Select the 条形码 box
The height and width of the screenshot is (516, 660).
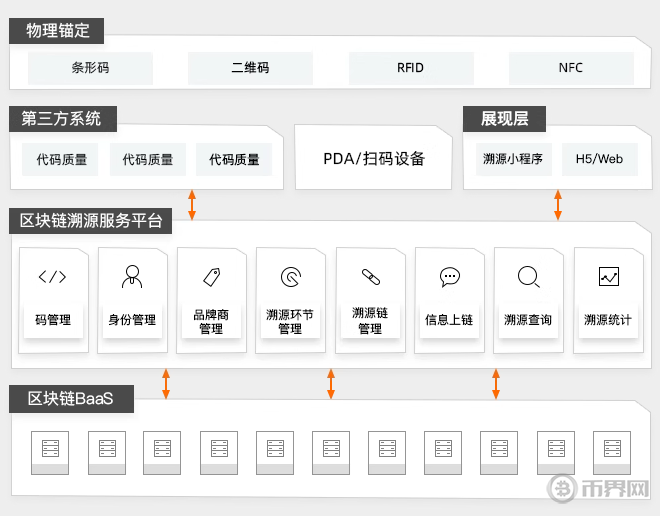(90, 68)
